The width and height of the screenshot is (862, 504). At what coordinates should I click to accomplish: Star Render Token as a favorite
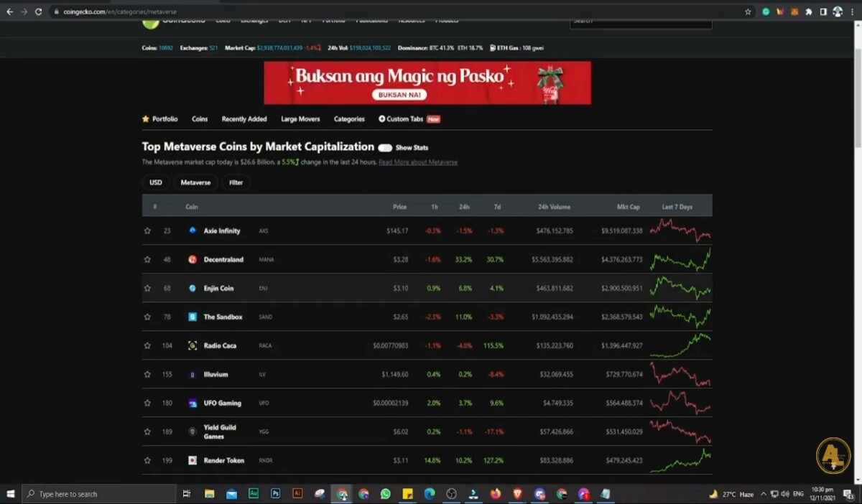click(147, 460)
